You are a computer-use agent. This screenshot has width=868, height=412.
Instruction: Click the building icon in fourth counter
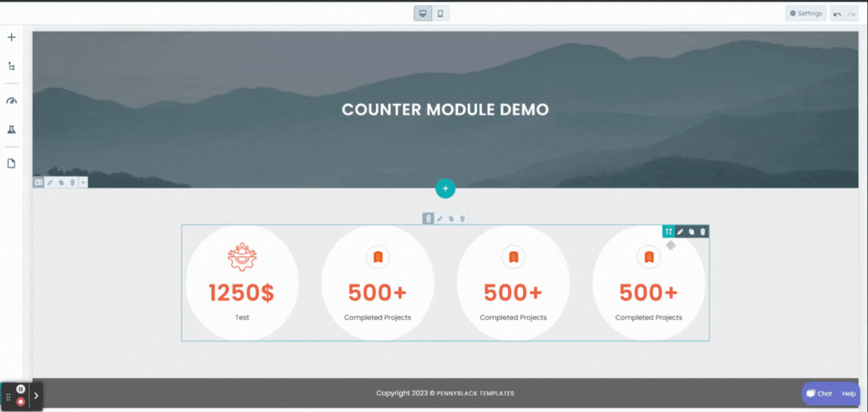pos(650,257)
